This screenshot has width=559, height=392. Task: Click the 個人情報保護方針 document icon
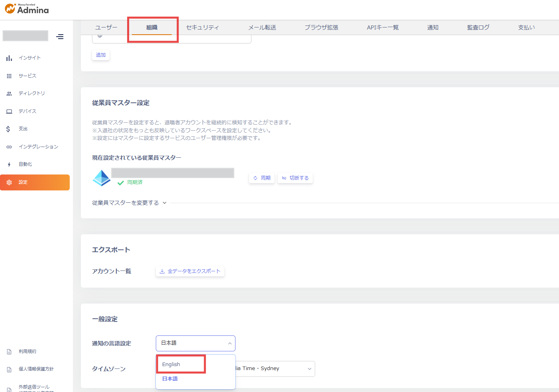point(9,370)
